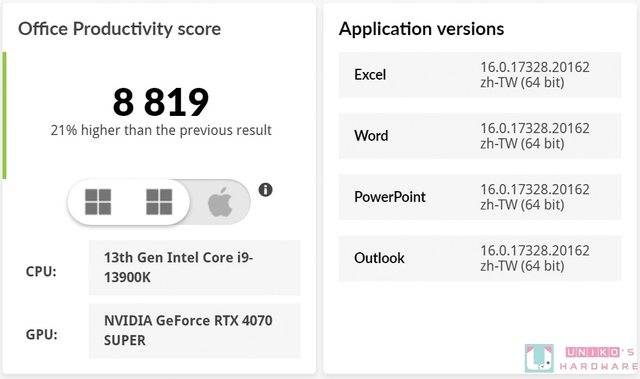This screenshot has height=379, width=640.
Task: Click the Outlook version row
Action: 480,258
